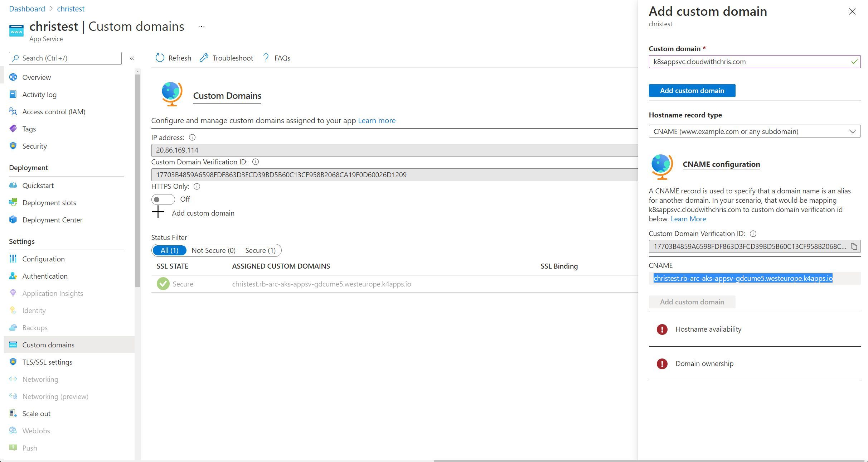This screenshot has height=462, width=868.
Task: Click Secure status green check icon
Action: pos(163,284)
